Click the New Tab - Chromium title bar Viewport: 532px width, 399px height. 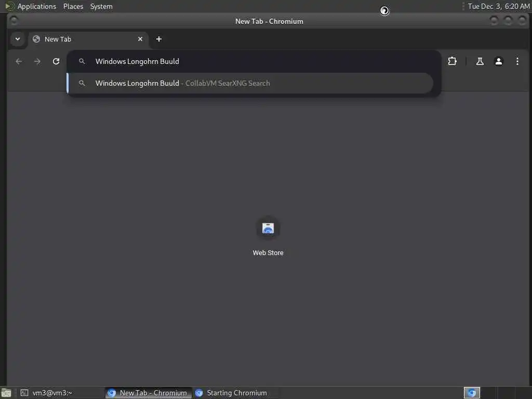(269, 21)
